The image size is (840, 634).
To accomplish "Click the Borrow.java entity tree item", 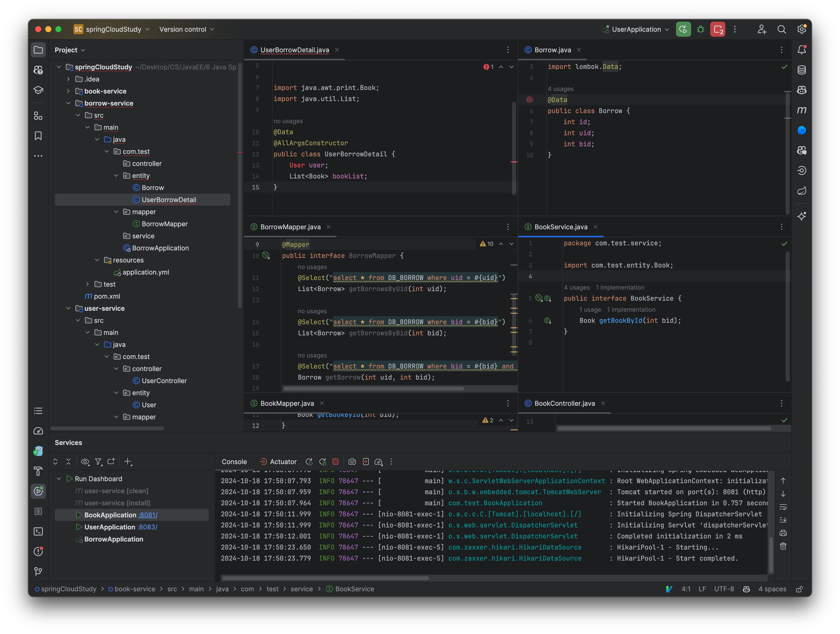I will 153,187.
